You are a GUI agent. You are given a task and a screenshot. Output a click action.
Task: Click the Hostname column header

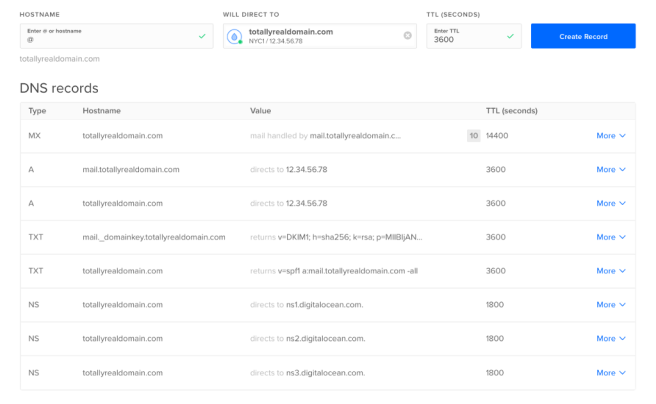(102, 110)
